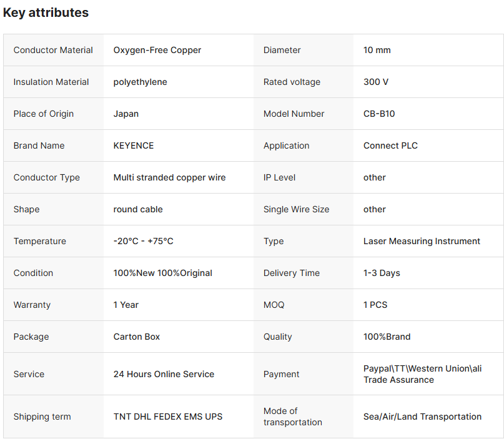Select the 10 mm diameter value
This screenshot has height=439, width=504.
coord(377,50)
